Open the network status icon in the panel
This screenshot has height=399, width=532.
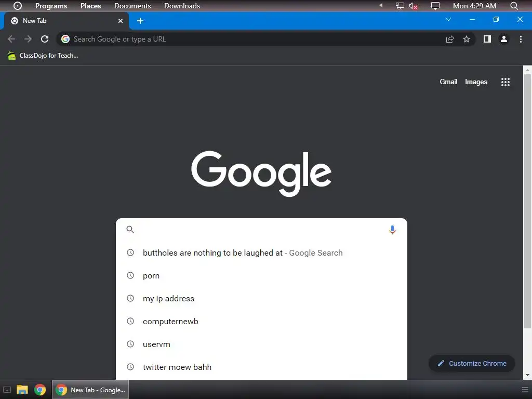click(400, 6)
